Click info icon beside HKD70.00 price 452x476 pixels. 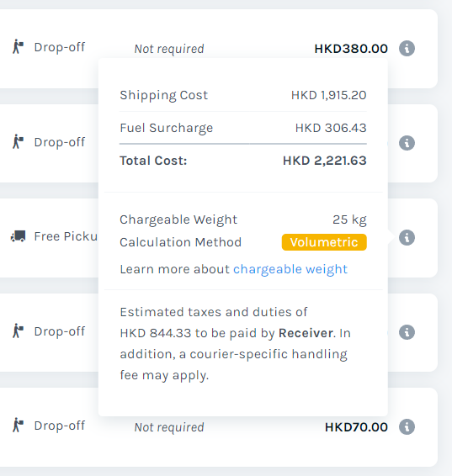point(407,426)
